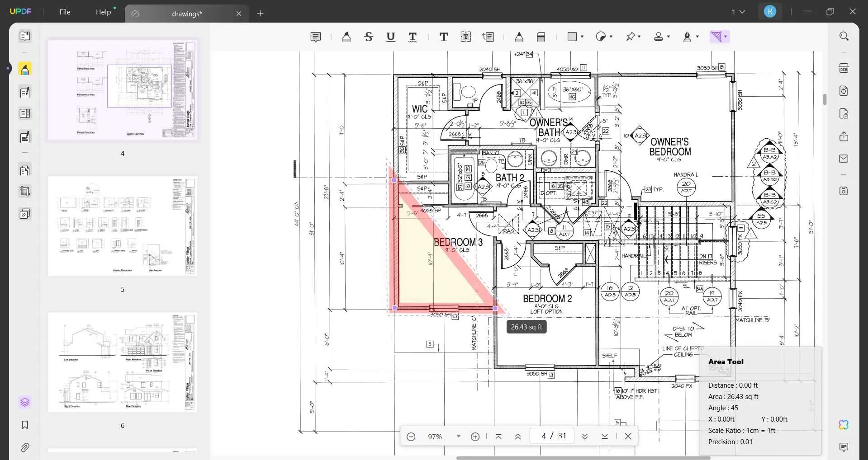Screen dimensions: 868x460
Task: Close the drawings* tab
Action: (x=239, y=14)
